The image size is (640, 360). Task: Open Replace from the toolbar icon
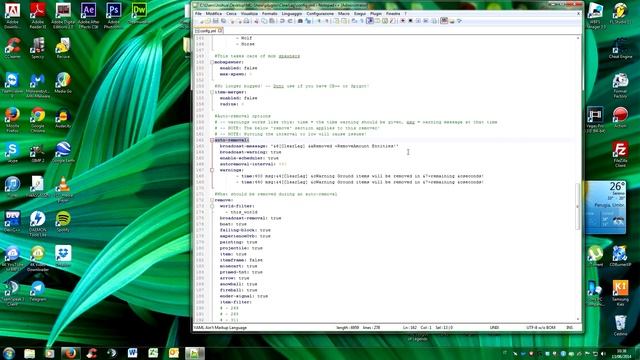coord(308,21)
